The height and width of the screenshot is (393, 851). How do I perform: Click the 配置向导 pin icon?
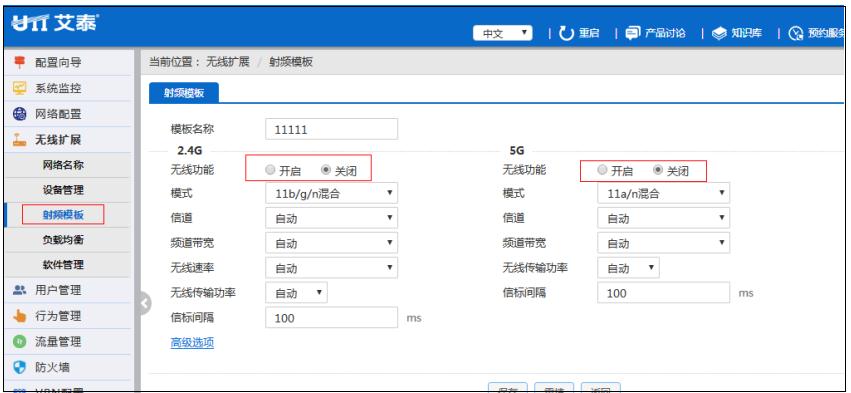[20, 62]
